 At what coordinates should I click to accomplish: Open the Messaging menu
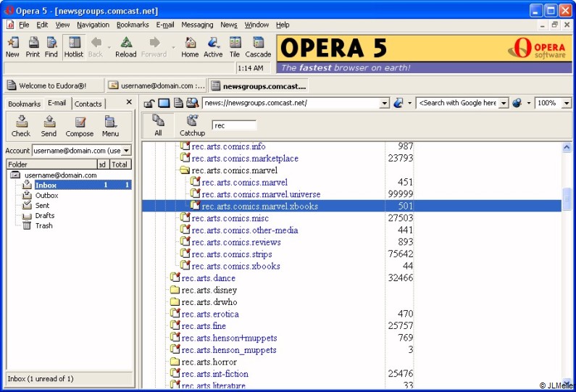(197, 25)
